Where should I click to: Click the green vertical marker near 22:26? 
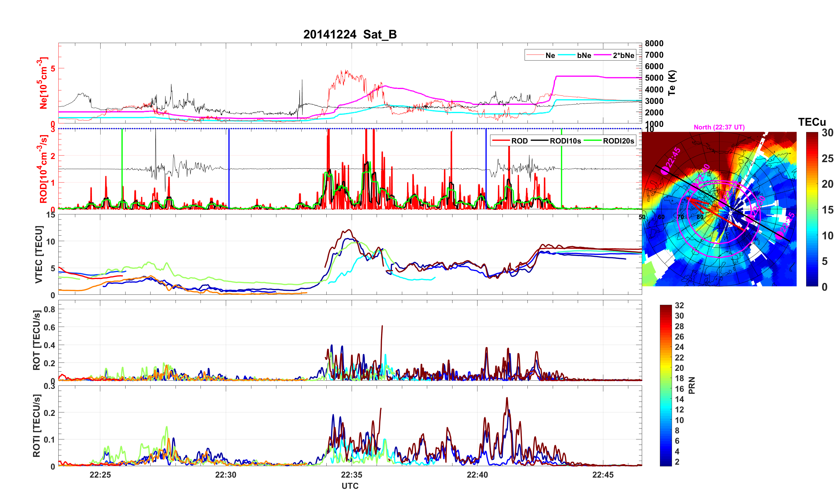(122, 168)
